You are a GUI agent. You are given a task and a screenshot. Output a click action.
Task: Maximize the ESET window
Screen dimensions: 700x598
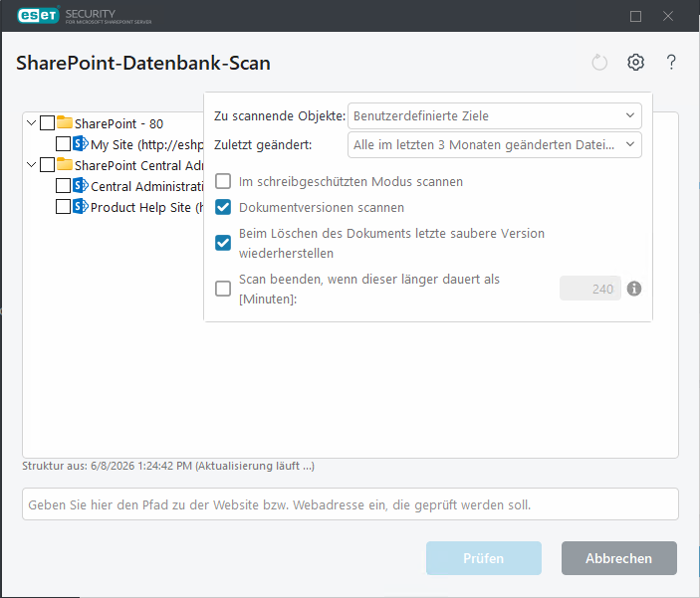[635, 17]
